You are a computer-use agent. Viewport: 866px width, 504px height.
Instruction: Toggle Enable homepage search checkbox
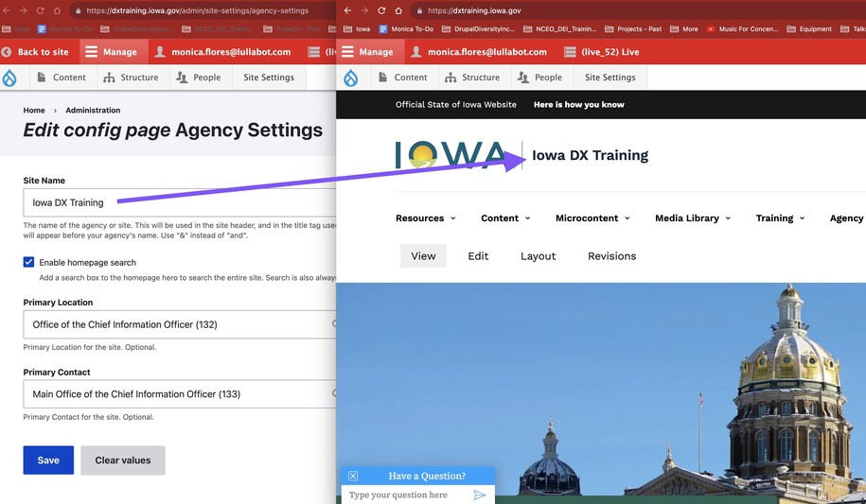tap(28, 262)
